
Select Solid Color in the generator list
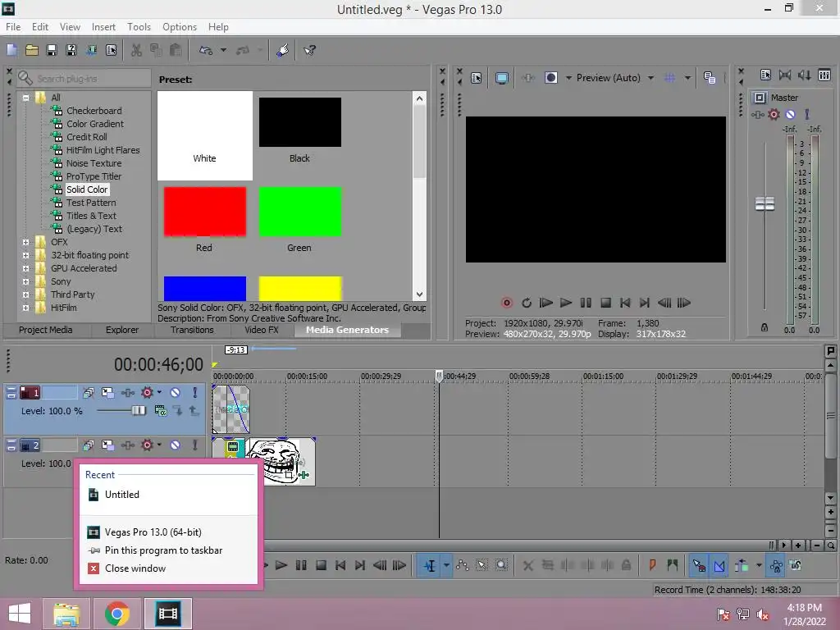click(x=87, y=189)
